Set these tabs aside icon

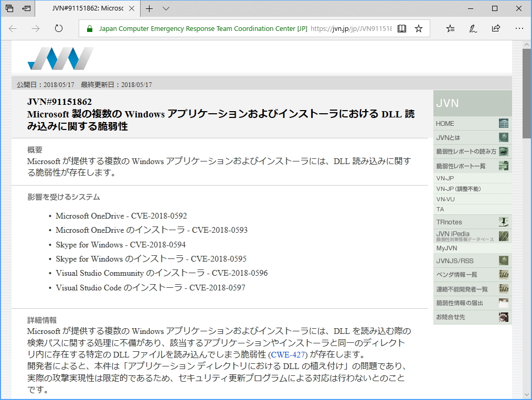[x=26, y=8]
